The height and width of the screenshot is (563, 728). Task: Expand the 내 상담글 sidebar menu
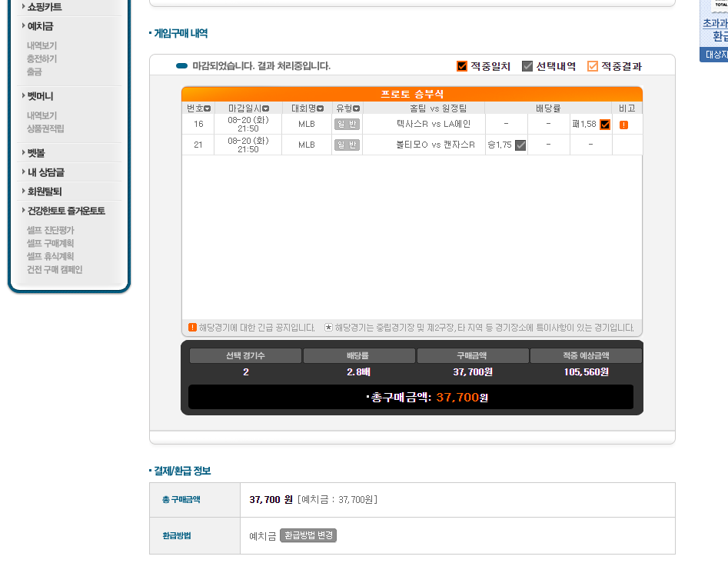click(45, 172)
